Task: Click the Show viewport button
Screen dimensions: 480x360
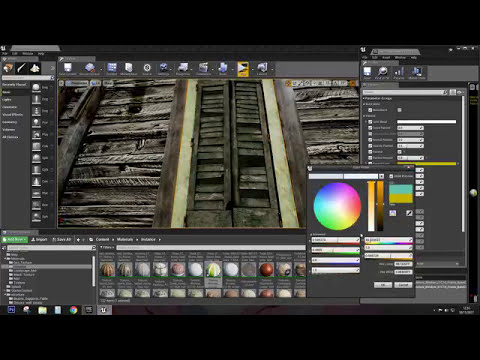Action: [108, 83]
